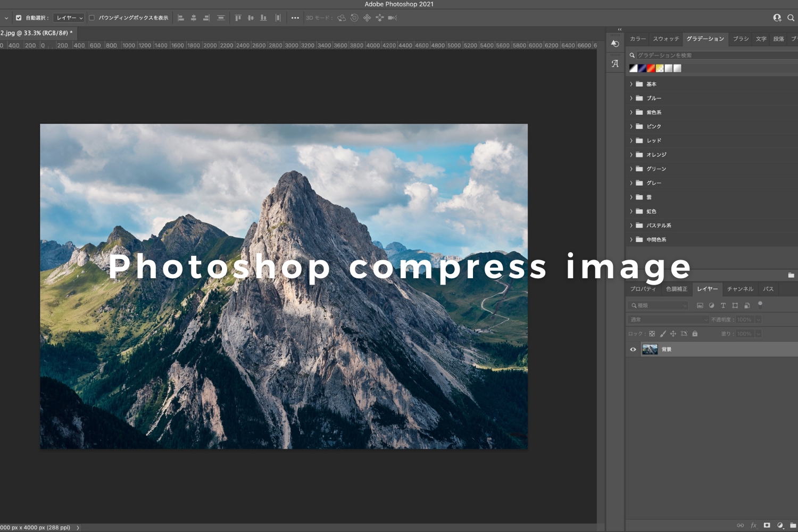Filter layers by adjustment layer icon

tap(712, 306)
